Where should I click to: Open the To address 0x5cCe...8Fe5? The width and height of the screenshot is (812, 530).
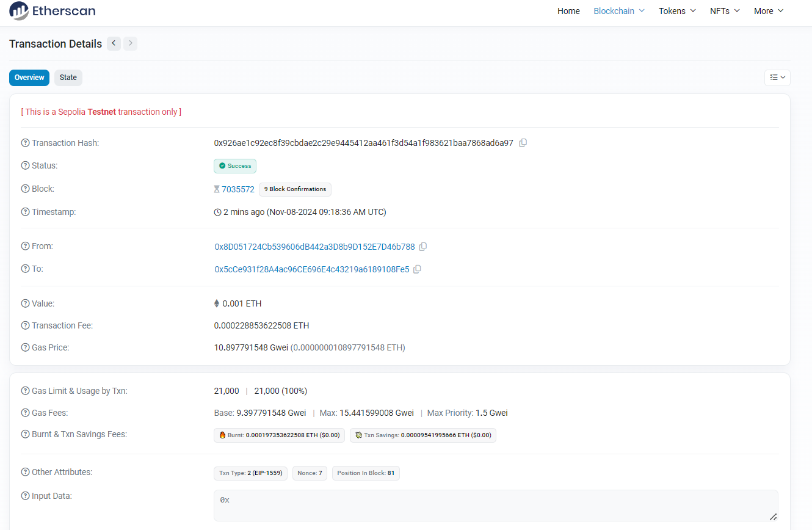[312, 269]
